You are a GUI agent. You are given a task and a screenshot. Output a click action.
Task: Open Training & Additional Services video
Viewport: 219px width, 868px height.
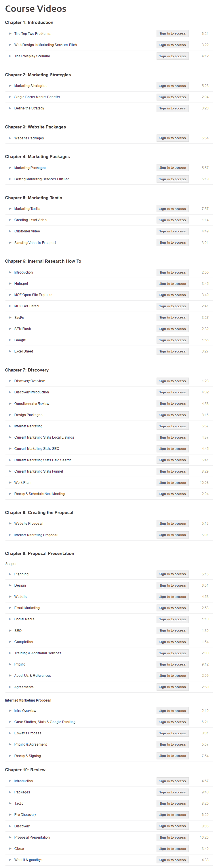click(x=38, y=653)
